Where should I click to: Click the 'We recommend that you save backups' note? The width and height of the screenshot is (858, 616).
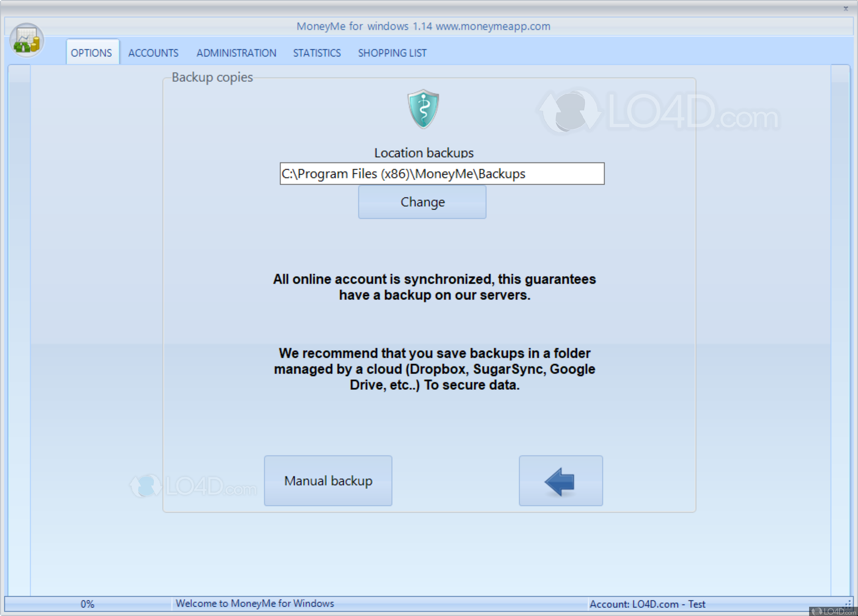click(434, 369)
